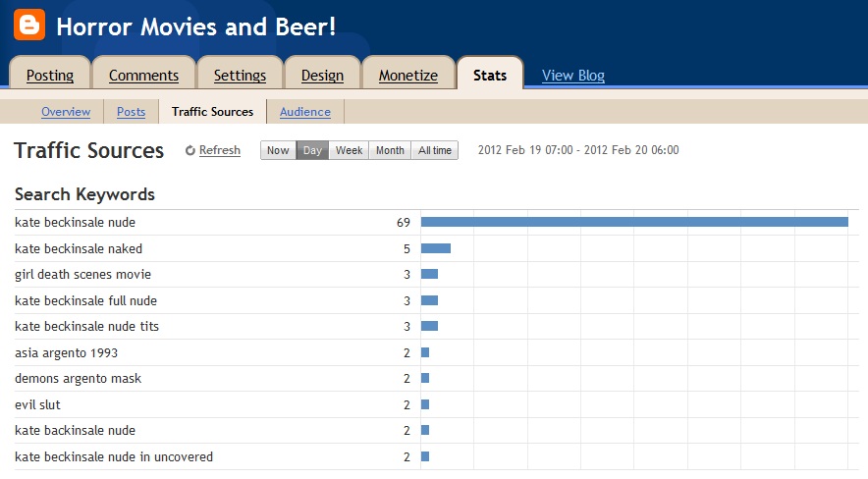Click the longest bar for top keyword

click(634, 222)
